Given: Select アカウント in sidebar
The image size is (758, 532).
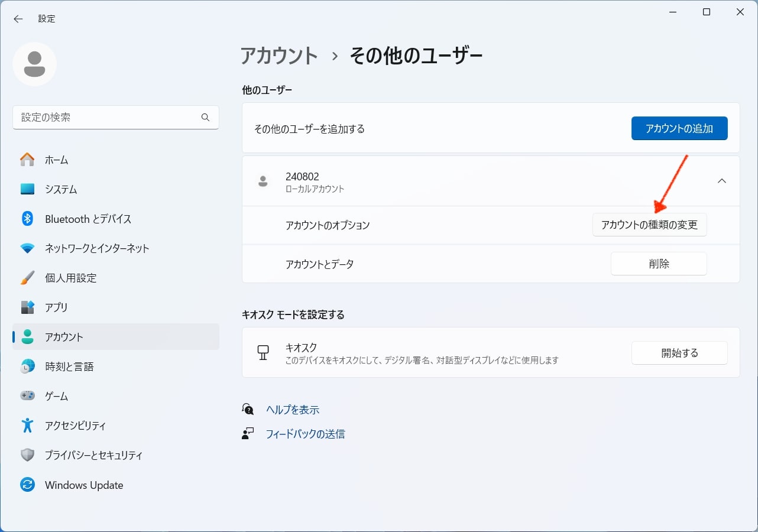Looking at the screenshot, I should click(x=116, y=337).
